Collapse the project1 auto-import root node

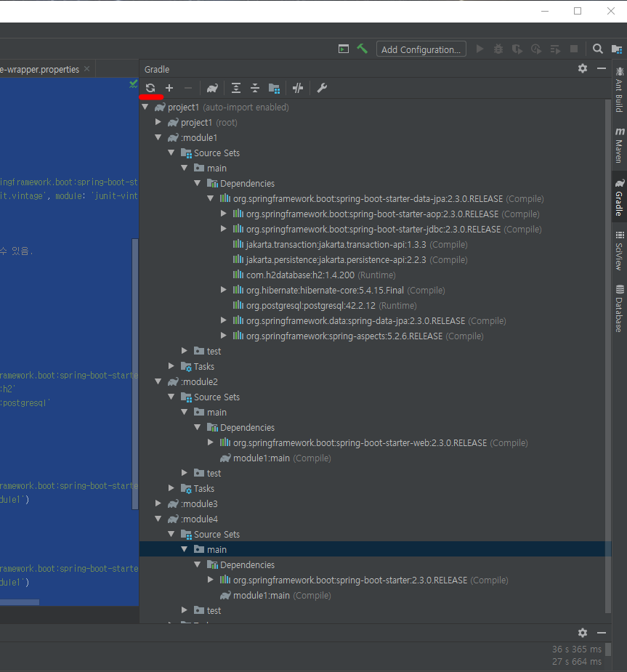point(145,107)
